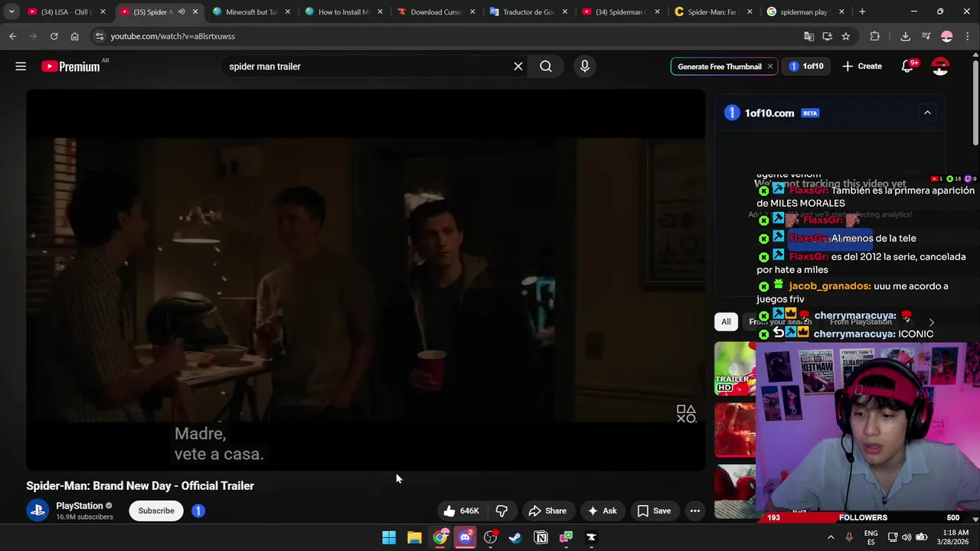Open OBS Studio taskbar icon
Image resolution: width=980 pixels, height=551 pixels.
490,537
